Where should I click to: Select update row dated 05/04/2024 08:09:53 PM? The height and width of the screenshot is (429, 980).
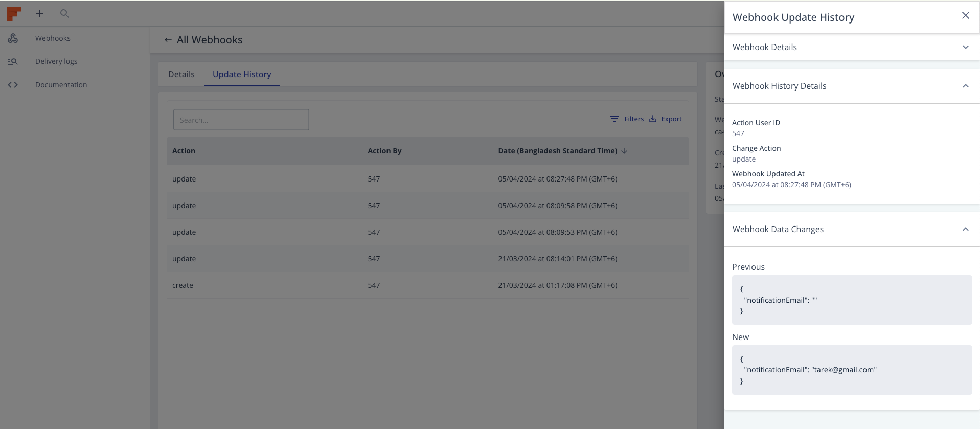pyautogui.click(x=427, y=232)
